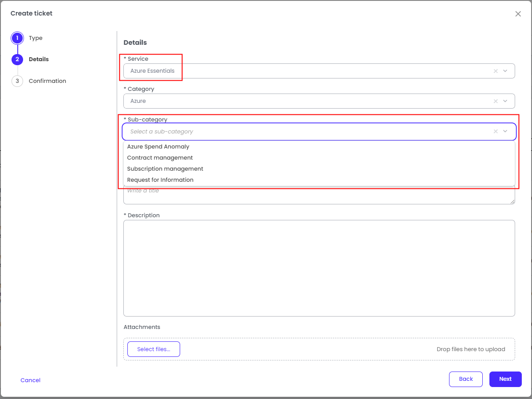
Task: Go Back to previous step
Action: (x=465, y=379)
